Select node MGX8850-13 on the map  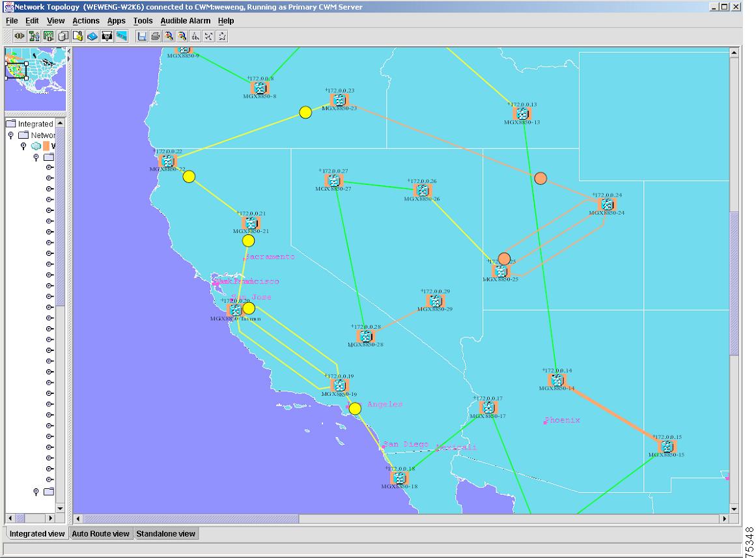[522, 114]
